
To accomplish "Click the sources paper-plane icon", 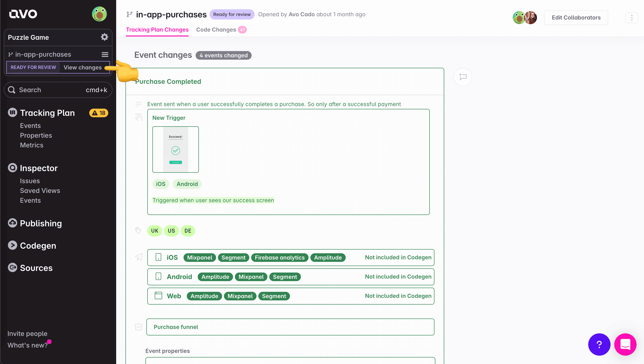I will pos(139,257).
